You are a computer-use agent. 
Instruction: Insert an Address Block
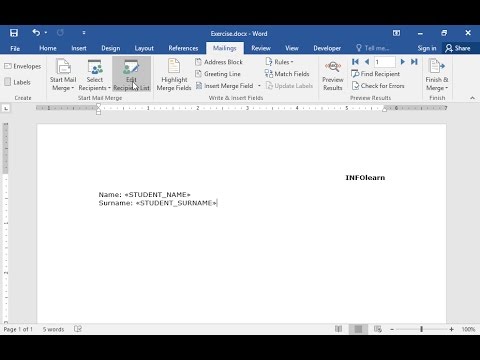point(219,62)
